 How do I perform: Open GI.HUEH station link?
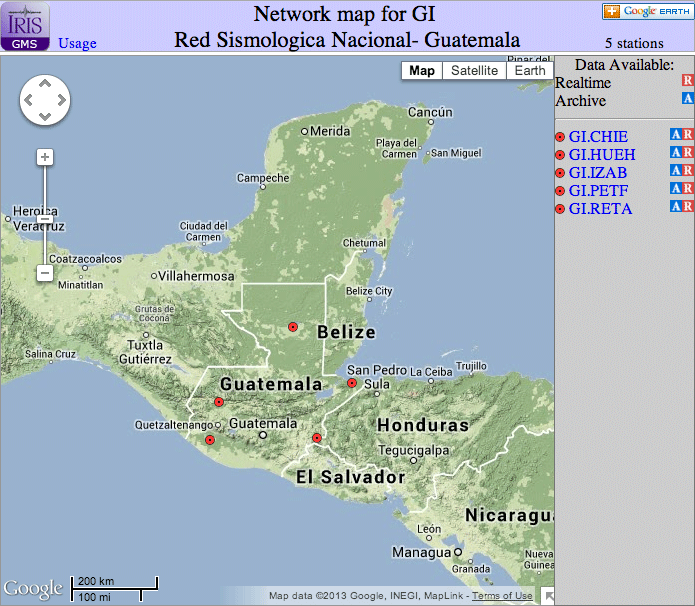point(602,155)
